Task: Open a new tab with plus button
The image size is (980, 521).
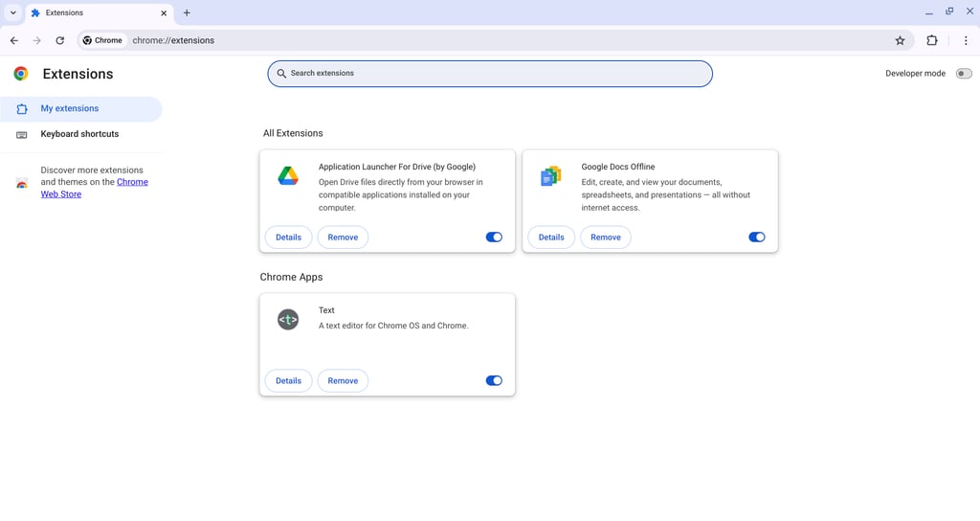Action: (x=187, y=12)
